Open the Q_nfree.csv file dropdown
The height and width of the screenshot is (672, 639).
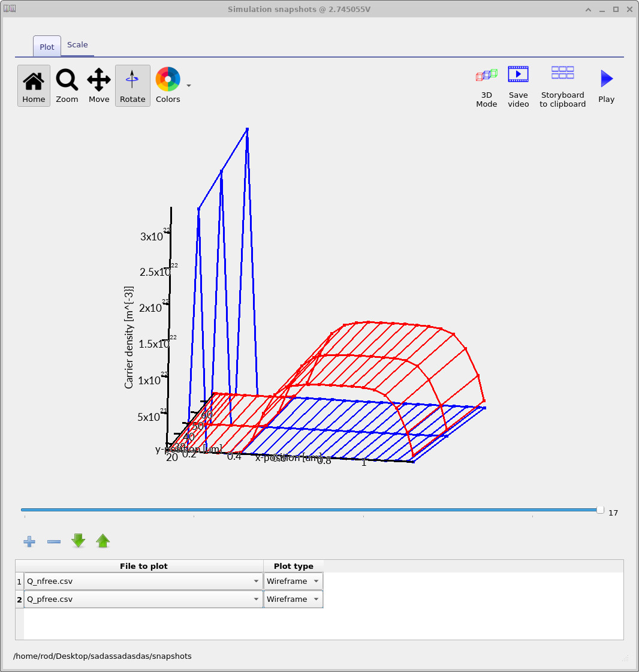coord(256,581)
